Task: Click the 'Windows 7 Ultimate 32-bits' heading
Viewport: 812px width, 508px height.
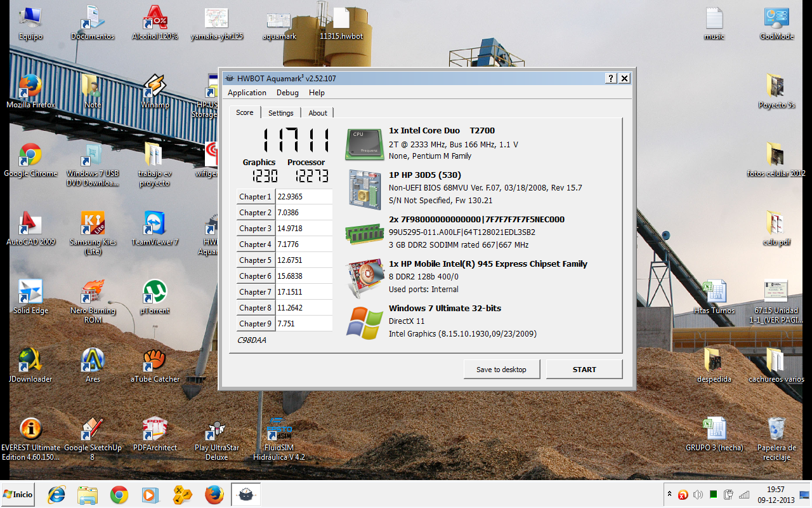Action: [445, 309]
